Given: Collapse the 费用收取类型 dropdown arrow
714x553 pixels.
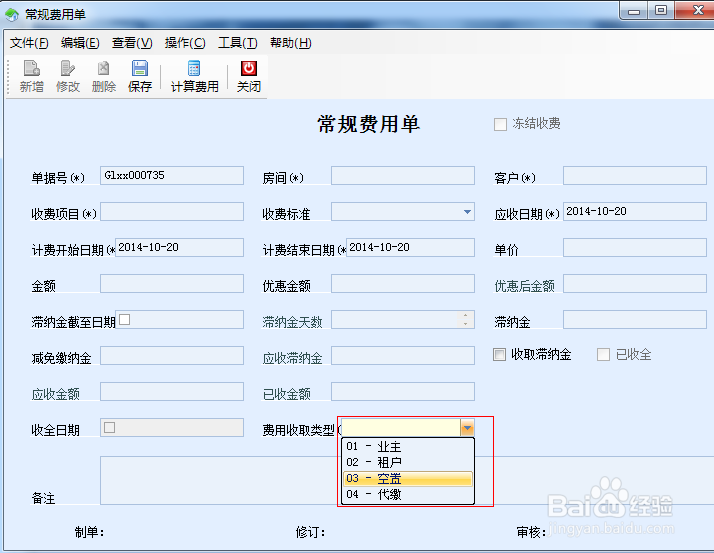Looking at the screenshot, I should (x=467, y=428).
